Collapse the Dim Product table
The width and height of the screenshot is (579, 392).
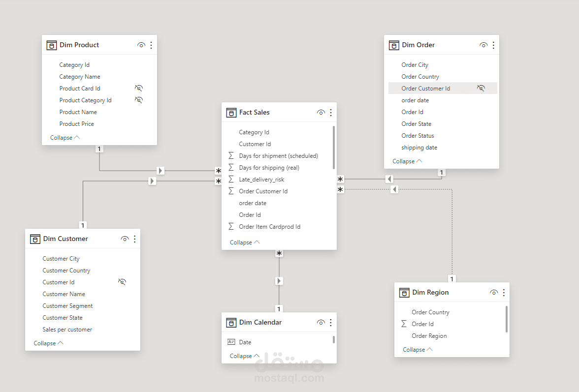coord(64,138)
